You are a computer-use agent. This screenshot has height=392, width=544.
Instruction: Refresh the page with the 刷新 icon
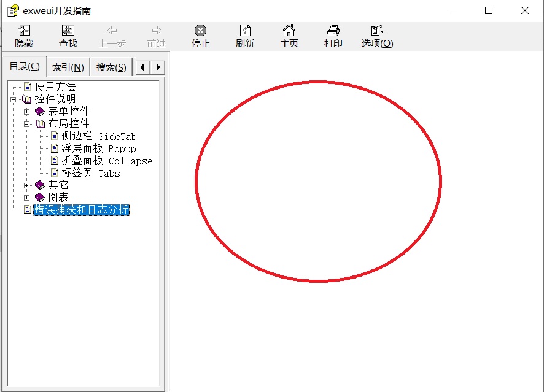pyautogui.click(x=245, y=31)
